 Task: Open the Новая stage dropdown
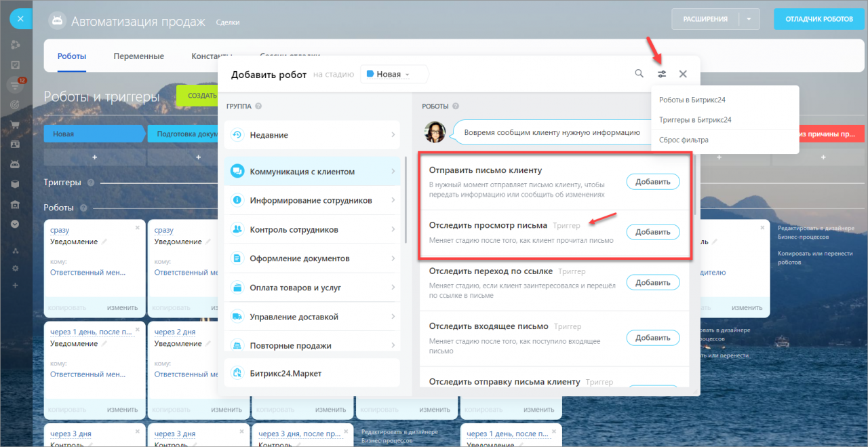point(394,74)
